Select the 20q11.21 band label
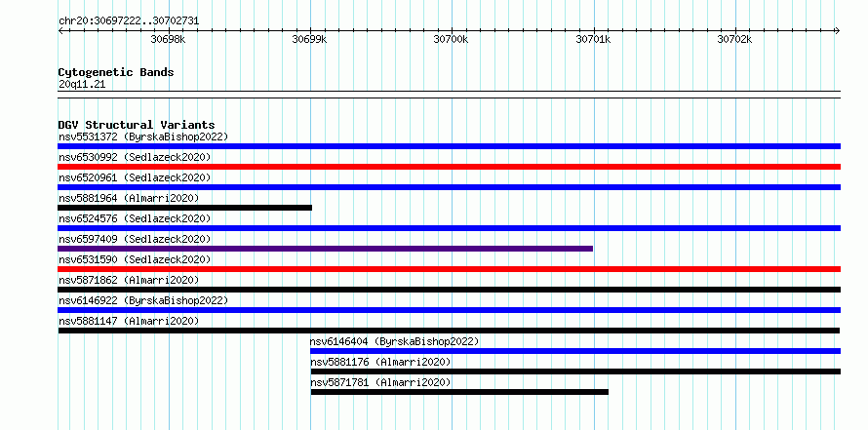The image size is (868, 430). 82,85
